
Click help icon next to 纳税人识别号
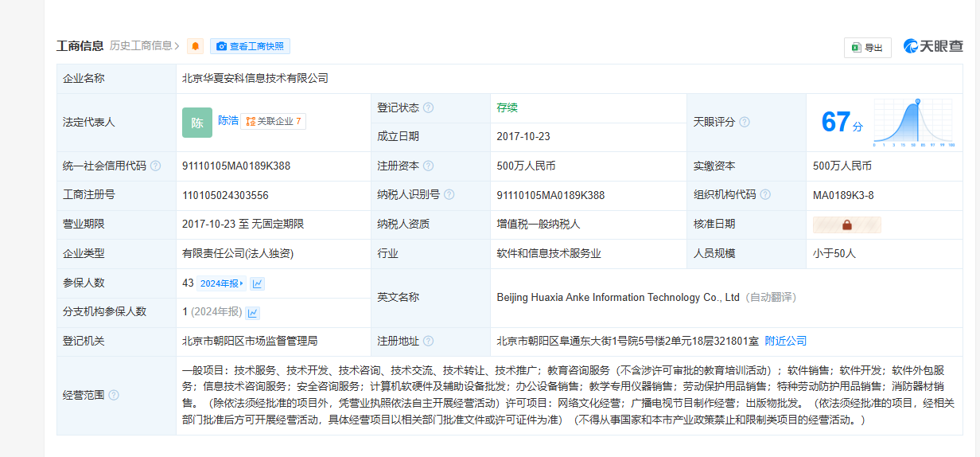[449, 195]
